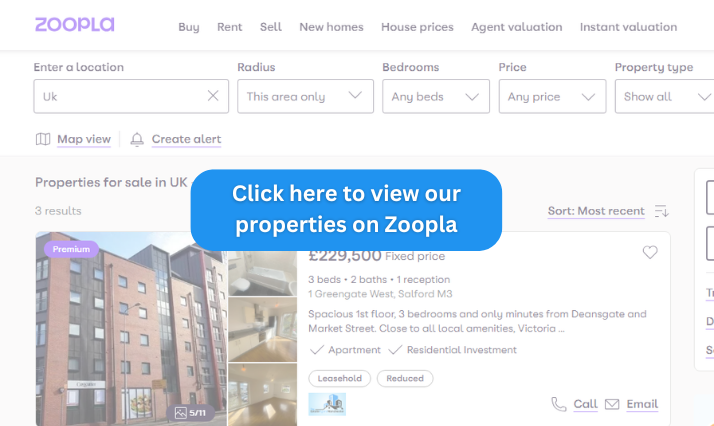Image resolution: width=714 pixels, height=426 pixels.
Task: Click the bell icon for alerts
Action: click(x=137, y=139)
